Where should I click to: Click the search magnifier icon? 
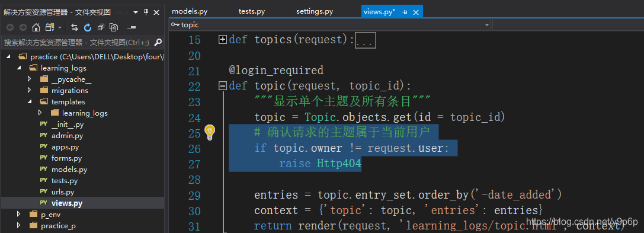click(158, 42)
